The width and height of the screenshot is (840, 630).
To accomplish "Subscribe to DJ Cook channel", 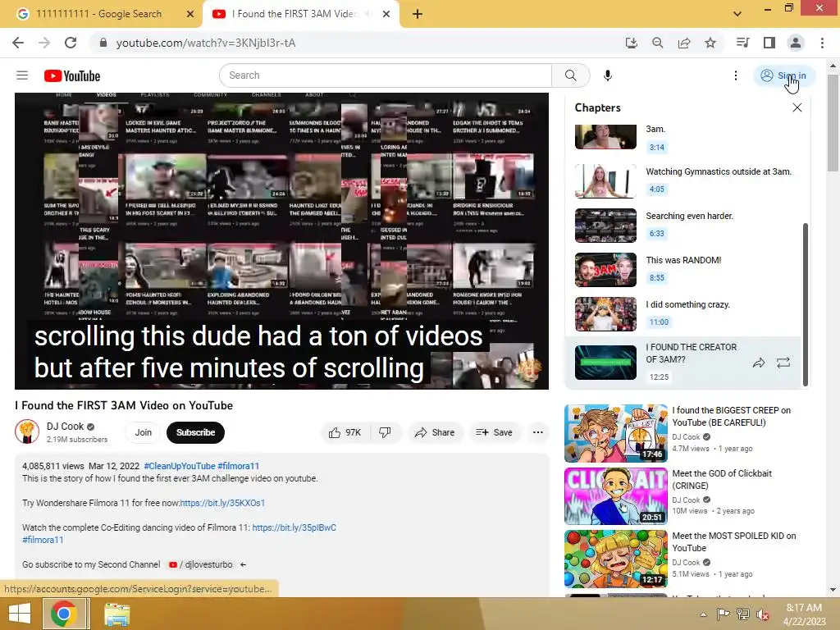I will (x=195, y=432).
